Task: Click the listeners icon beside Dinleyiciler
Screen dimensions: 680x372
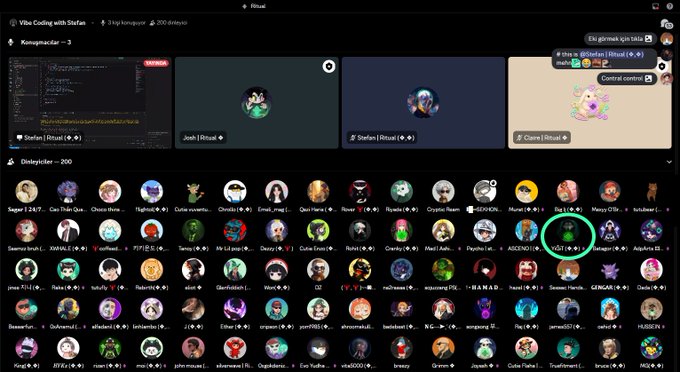Action: coord(11,161)
